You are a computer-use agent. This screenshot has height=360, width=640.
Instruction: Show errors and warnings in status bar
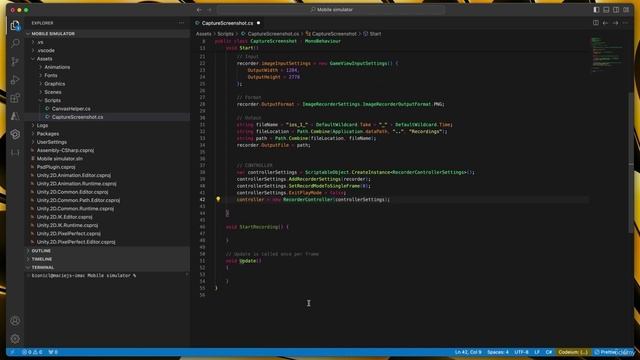pyautogui.click(x=32, y=352)
